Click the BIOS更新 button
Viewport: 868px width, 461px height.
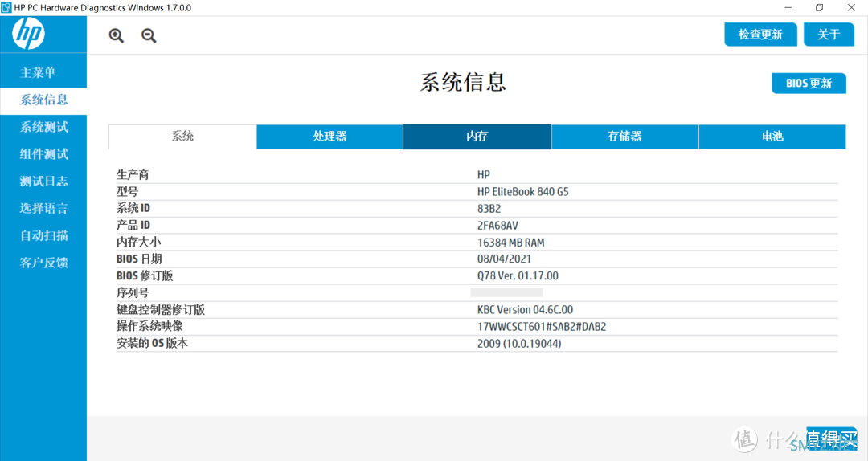[x=809, y=84]
